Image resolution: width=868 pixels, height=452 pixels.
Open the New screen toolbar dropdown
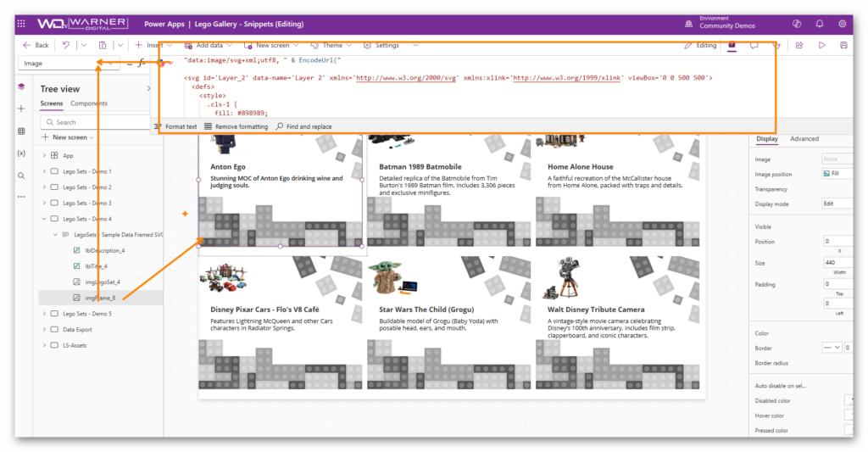(x=271, y=46)
